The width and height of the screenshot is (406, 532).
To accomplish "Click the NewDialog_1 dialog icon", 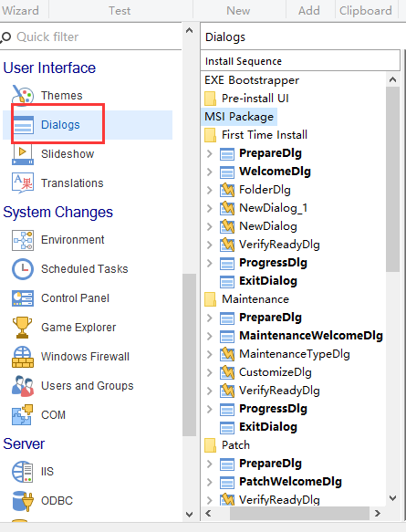I will 227,208.
